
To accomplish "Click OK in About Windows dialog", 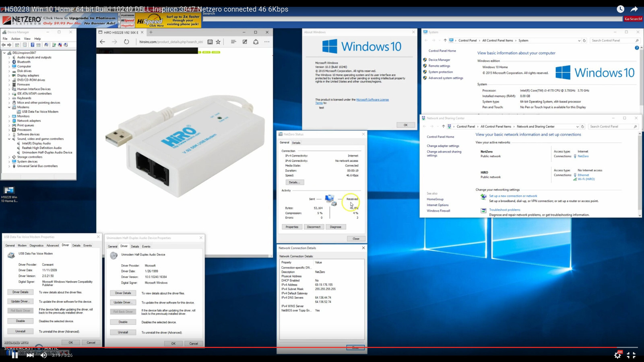I will click(x=405, y=125).
